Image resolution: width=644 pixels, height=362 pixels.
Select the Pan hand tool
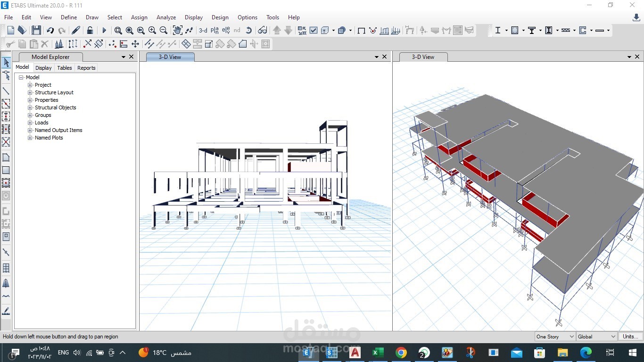pos(177,31)
